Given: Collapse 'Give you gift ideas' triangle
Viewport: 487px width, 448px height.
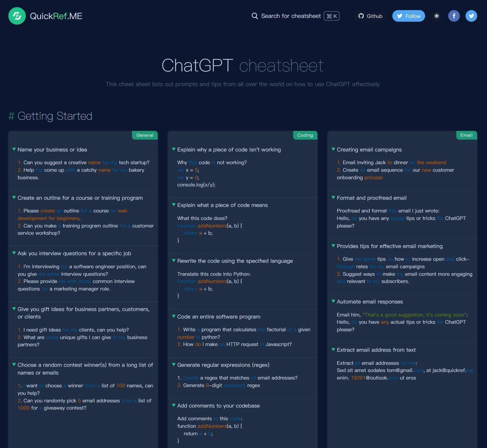Looking at the screenshot, I should (14, 309).
